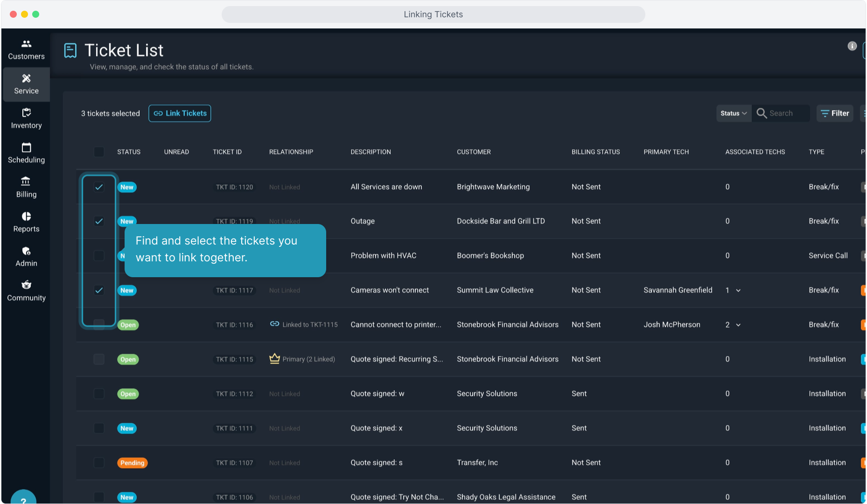Image resolution: width=867 pixels, height=504 pixels.
Task: Select the checkbox for ticket 1115
Action: [x=99, y=359]
